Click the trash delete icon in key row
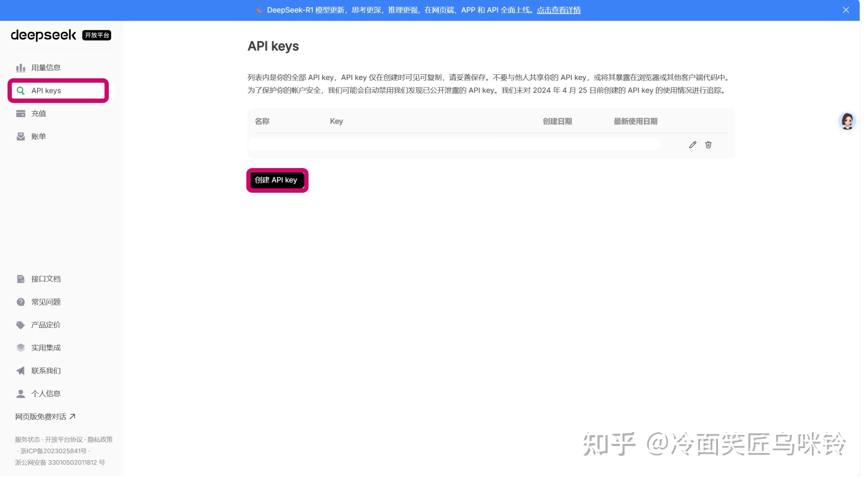Image resolution: width=868 pixels, height=479 pixels. (708, 145)
